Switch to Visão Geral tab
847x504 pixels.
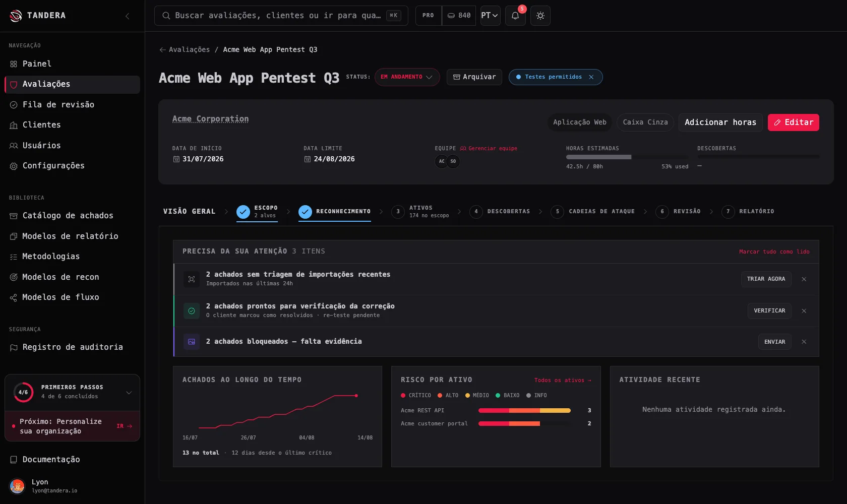point(189,212)
